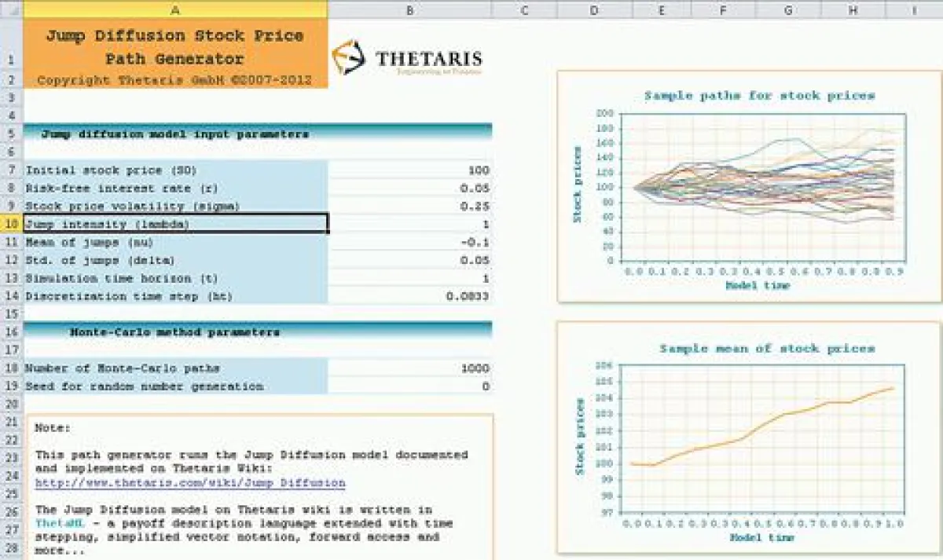Click the 'Jump intensity (lambda)' label cell
The image size is (943, 560).
[175, 224]
